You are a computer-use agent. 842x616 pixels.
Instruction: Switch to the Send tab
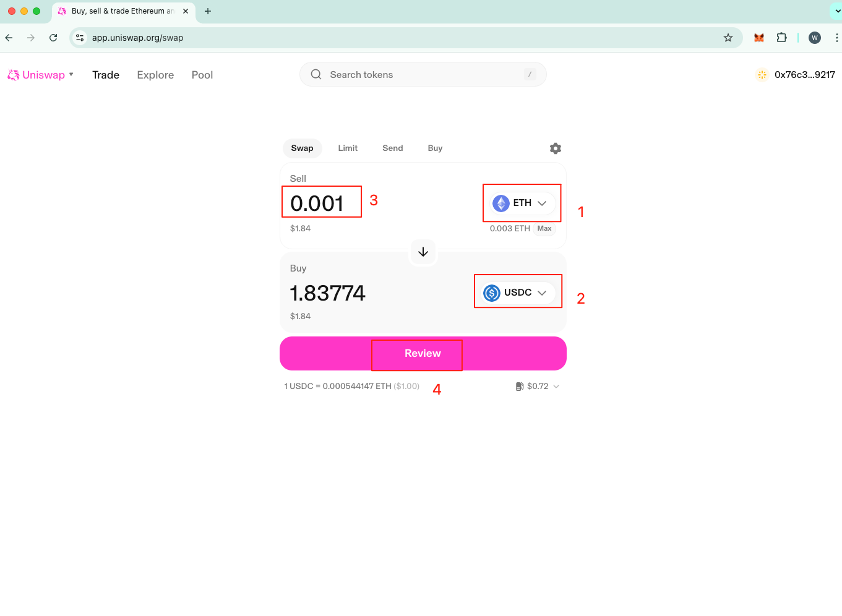coord(392,148)
